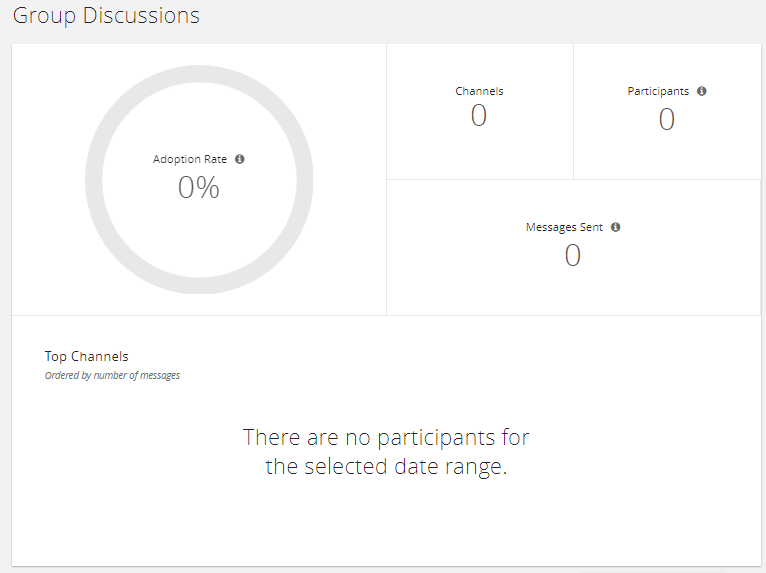Click the Adoption Rate label text

pos(190,159)
